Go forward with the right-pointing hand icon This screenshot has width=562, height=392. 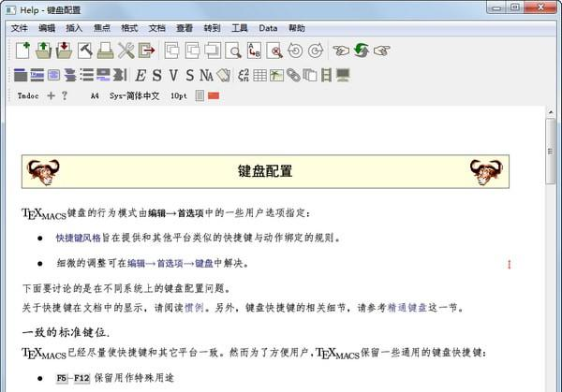(382, 51)
